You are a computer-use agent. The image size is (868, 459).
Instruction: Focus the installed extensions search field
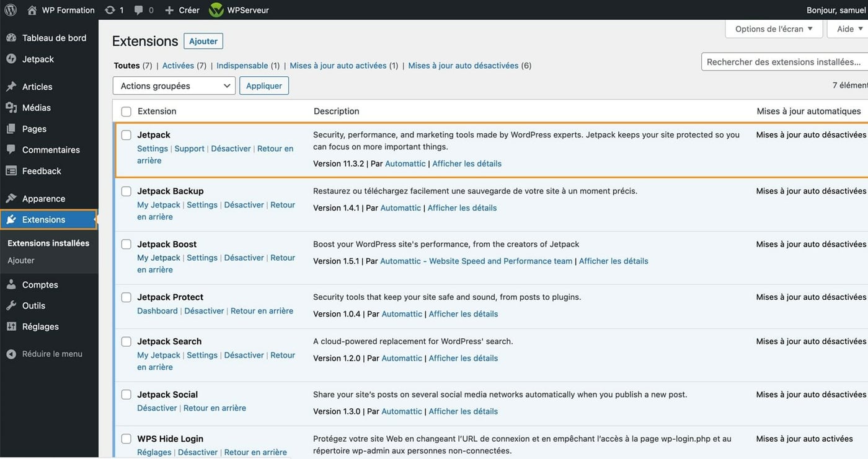click(x=784, y=62)
